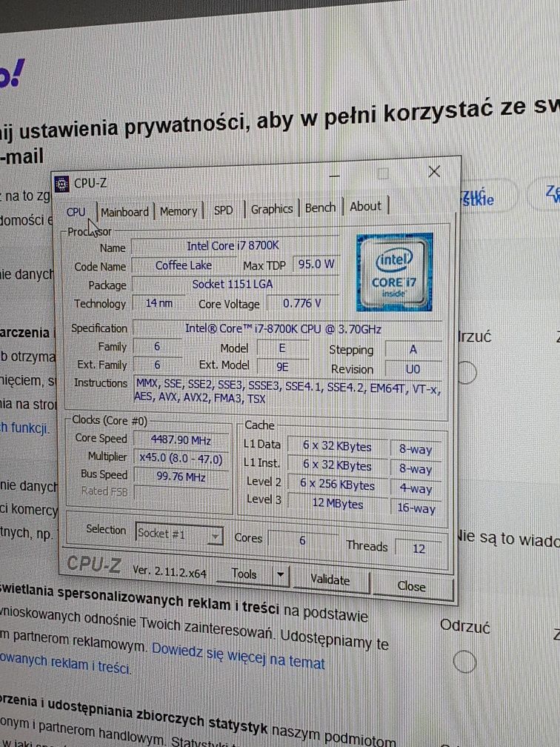Screen dimensions: 560x747
Task: Click the Intel Core i7 inside logo
Action: point(394,272)
